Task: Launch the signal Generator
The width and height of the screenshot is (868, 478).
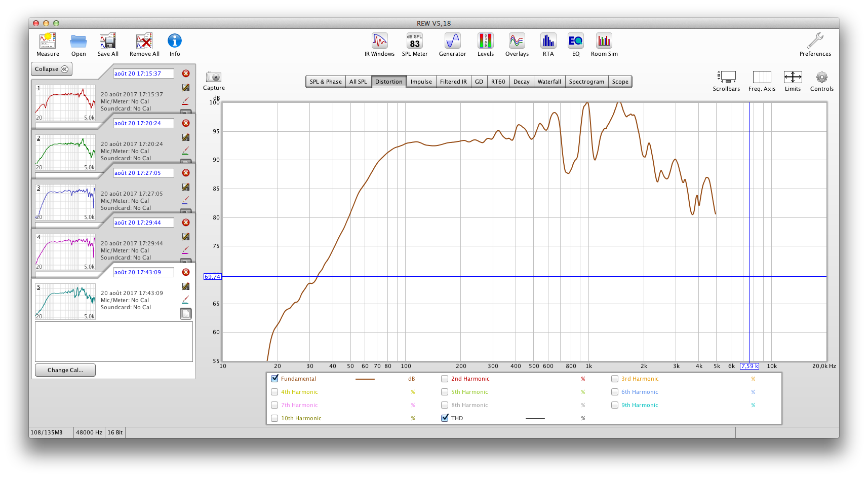Action: pos(453,41)
